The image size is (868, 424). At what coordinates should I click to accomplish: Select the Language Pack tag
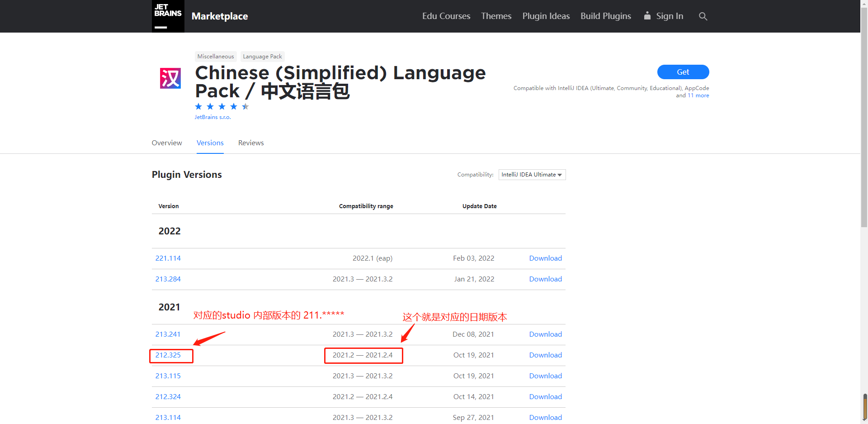[262, 57]
